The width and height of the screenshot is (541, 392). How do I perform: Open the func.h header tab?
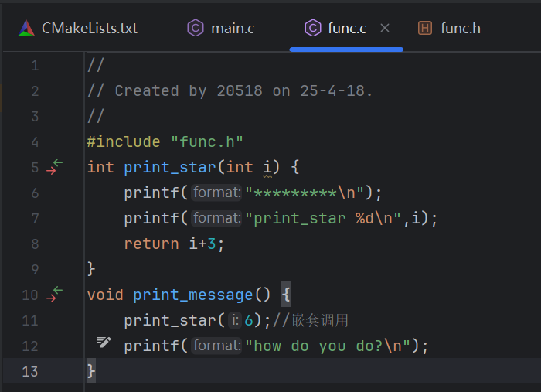point(449,29)
